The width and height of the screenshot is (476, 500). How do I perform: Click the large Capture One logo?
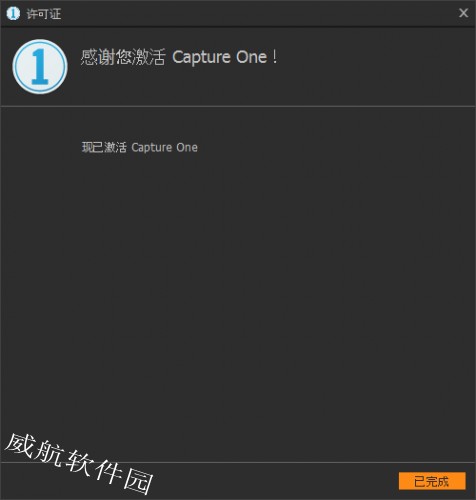pos(40,66)
